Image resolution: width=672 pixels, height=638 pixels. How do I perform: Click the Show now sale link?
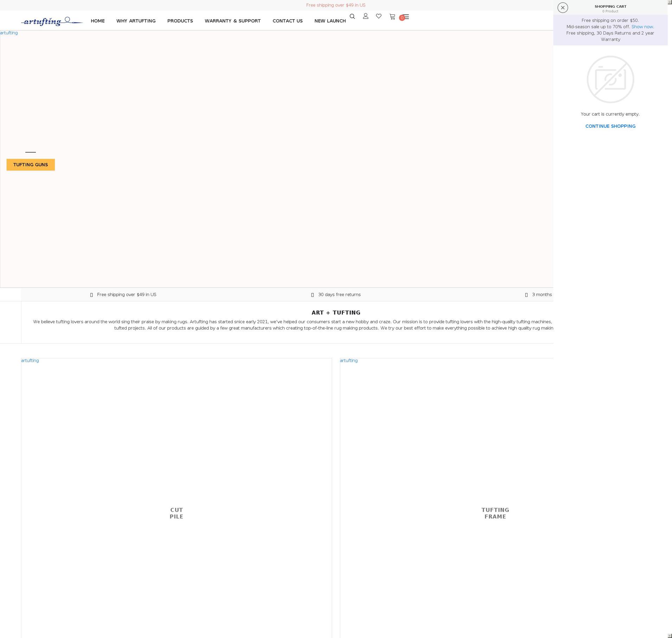tap(642, 26)
